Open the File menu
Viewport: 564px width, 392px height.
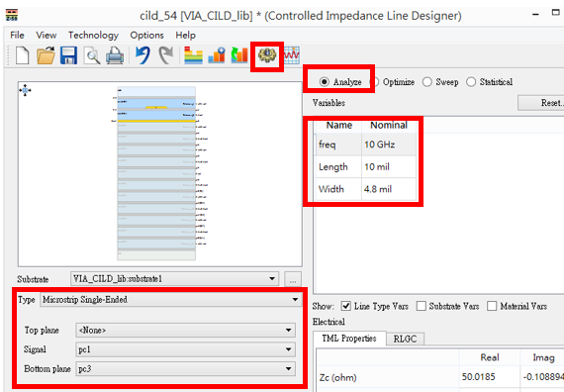tap(17, 36)
